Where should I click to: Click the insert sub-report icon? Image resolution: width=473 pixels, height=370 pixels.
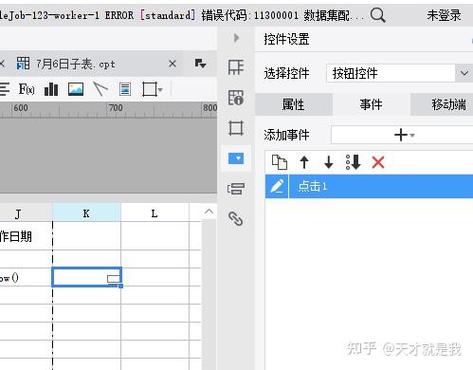125,89
